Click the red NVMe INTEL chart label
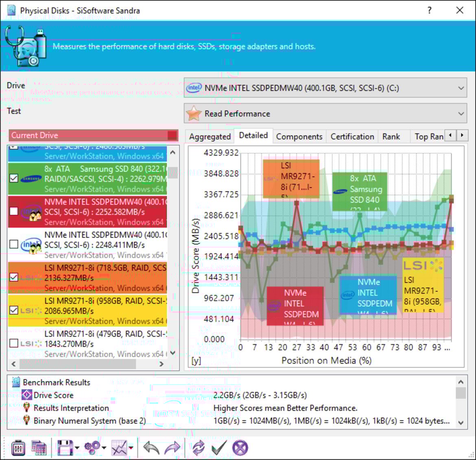 pyautogui.click(x=295, y=306)
